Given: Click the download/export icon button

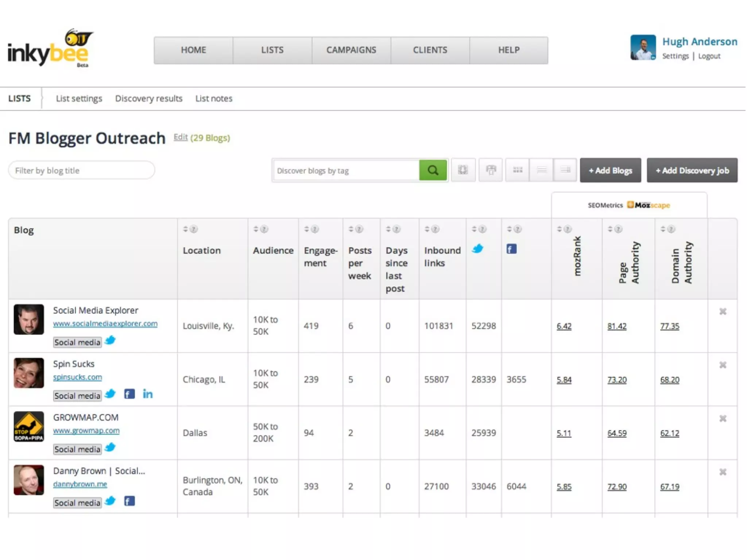Looking at the screenshot, I should point(463,170).
